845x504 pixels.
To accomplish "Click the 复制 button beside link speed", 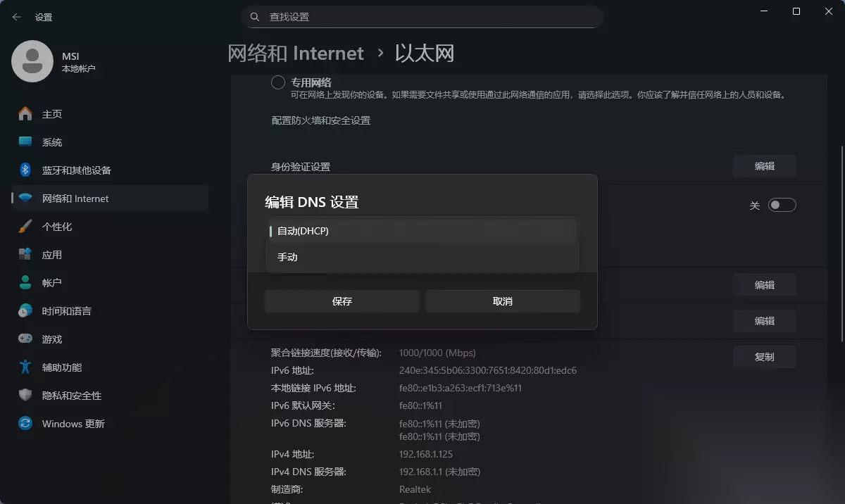I will coord(765,357).
